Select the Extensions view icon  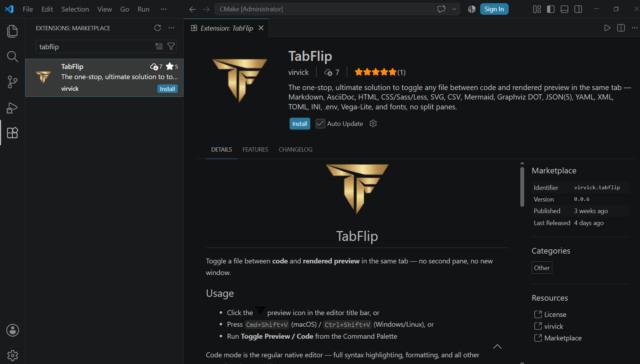12,133
